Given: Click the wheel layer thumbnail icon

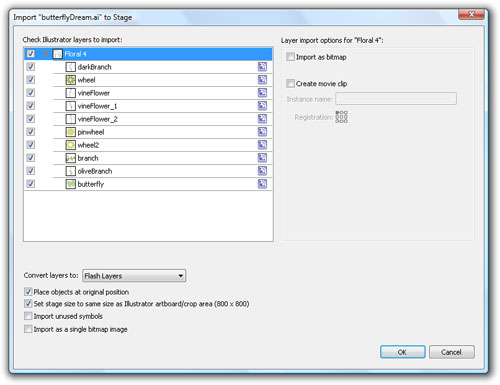Looking at the screenshot, I should [70, 80].
